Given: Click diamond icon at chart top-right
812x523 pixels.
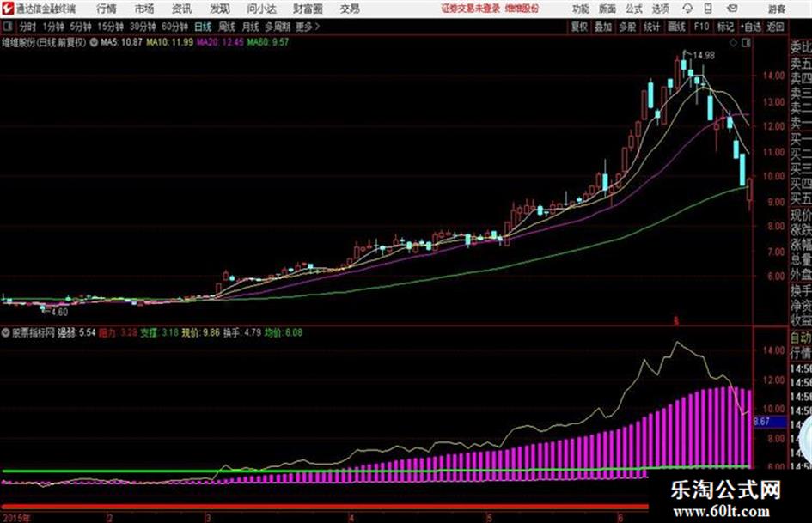Looking at the screenshot, I should coord(733,43).
